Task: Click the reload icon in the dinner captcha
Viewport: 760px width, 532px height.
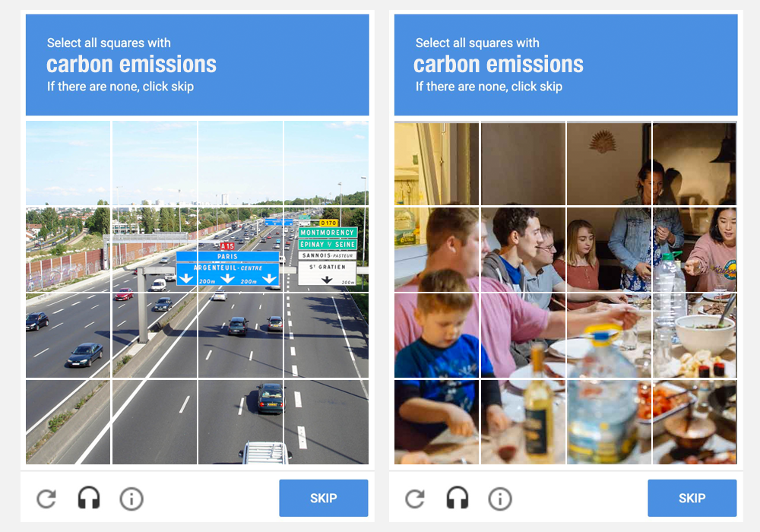Action: 415,499
